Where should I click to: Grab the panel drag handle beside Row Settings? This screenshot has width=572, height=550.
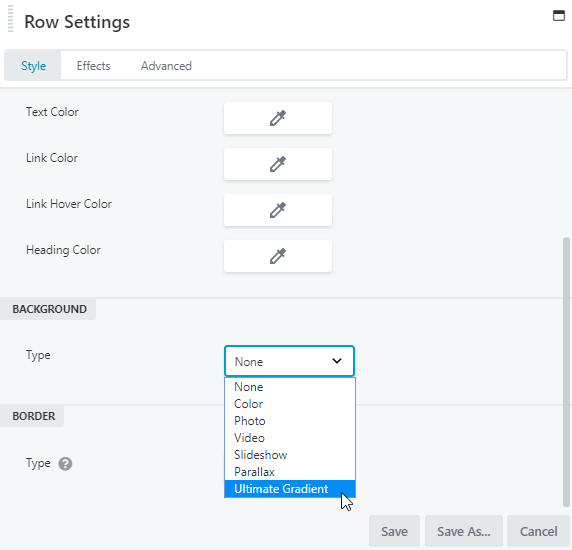(11, 19)
